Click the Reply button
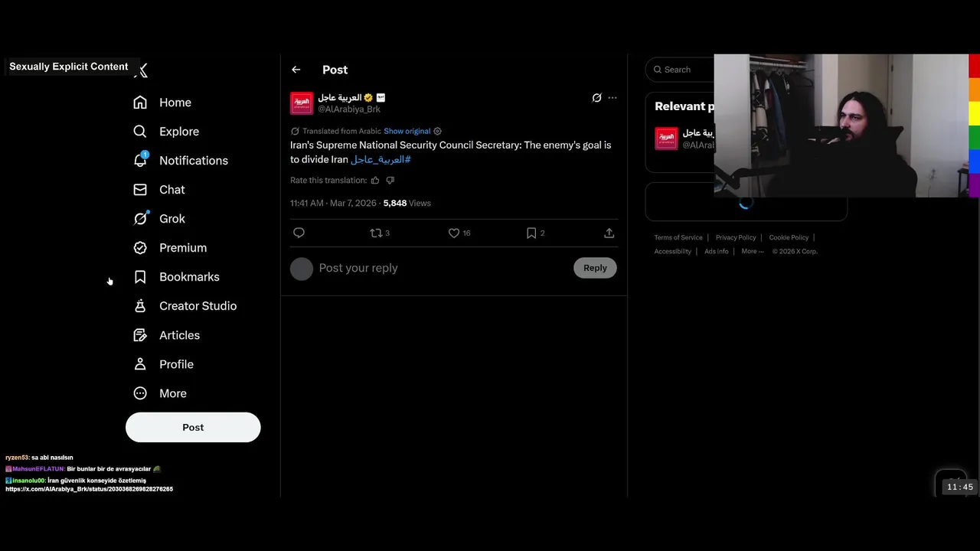 point(595,268)
